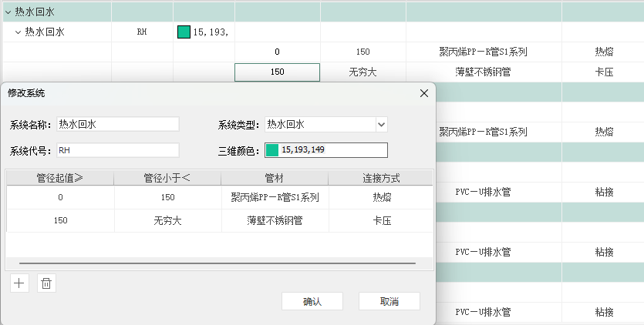
Task: Click the 管材 column header
Action: pyautogui.click(x=275, y=178)
